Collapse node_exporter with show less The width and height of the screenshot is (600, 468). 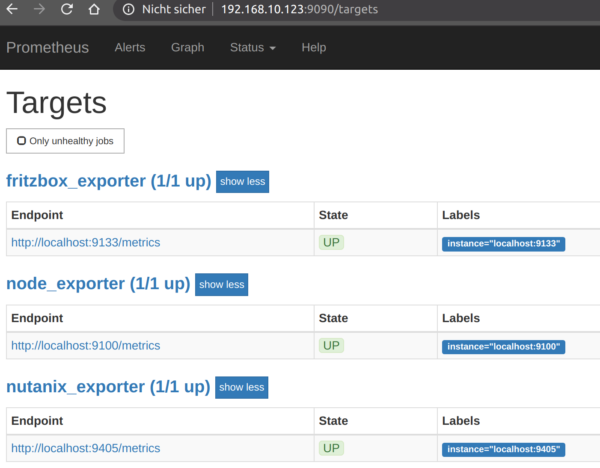click(222, 285)
